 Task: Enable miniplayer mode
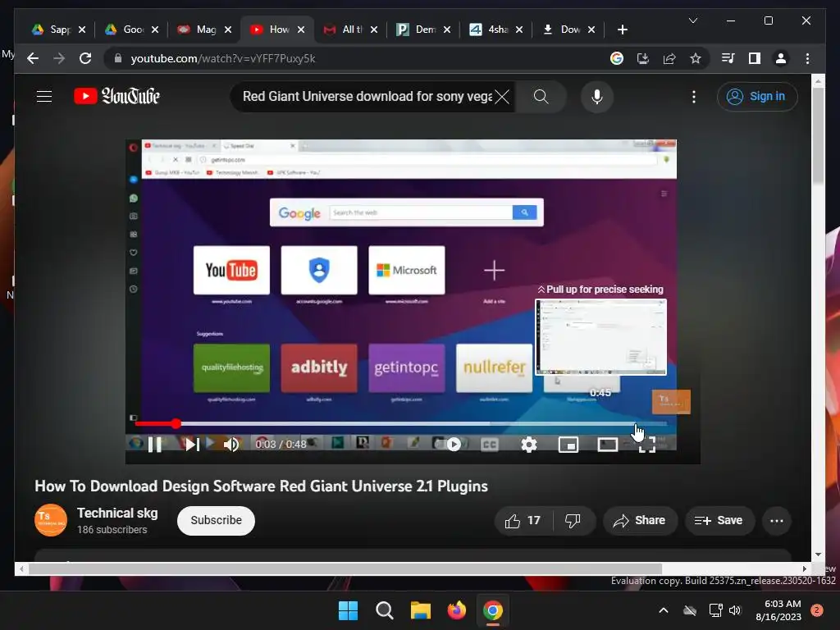tap(568, 445)
